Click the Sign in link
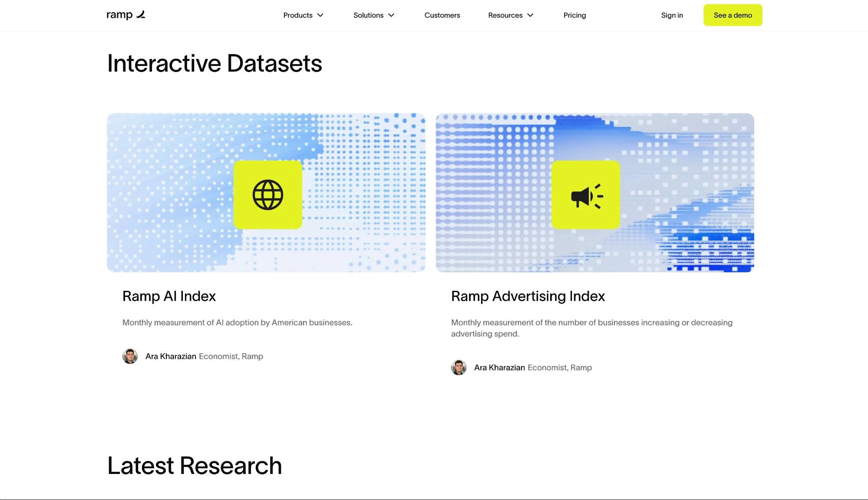This screenshot has width=868, height=500. 672,15
